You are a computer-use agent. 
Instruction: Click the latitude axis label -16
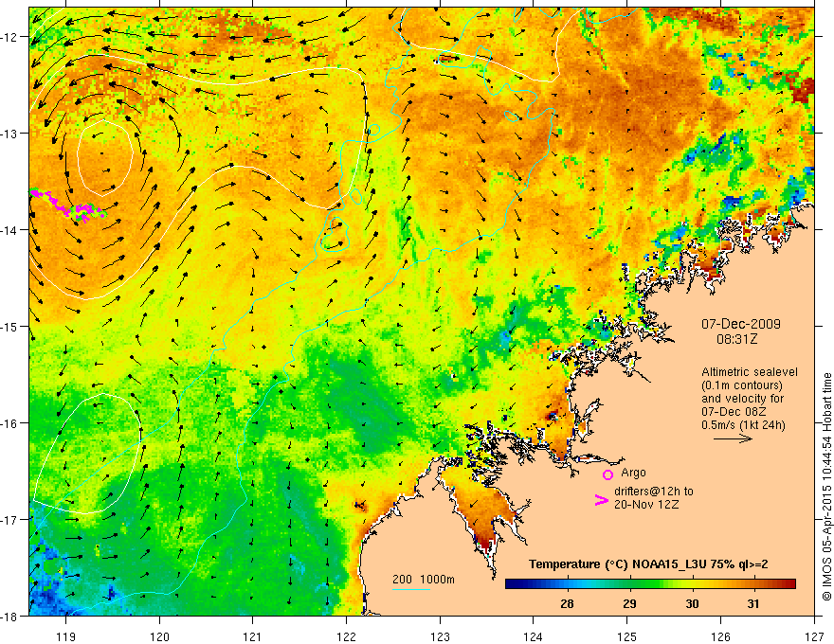[x=9, y=423]
